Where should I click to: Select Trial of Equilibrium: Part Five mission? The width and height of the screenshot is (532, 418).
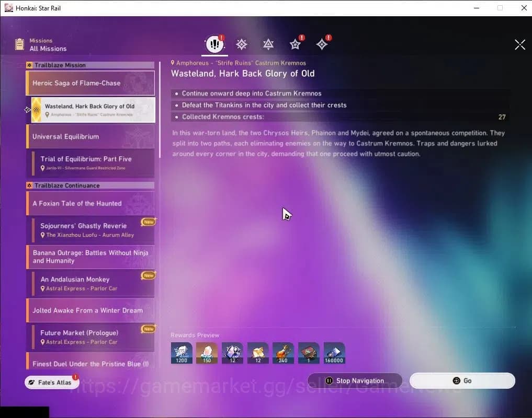93,163
